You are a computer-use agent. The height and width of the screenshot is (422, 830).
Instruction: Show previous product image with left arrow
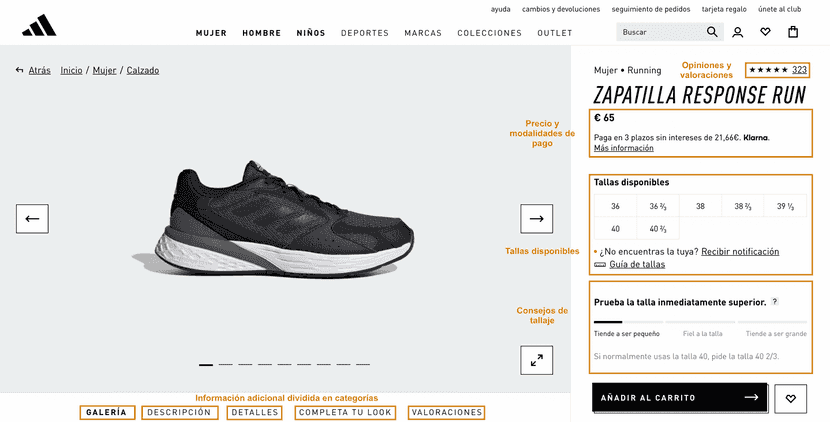[x=32, y=219]
